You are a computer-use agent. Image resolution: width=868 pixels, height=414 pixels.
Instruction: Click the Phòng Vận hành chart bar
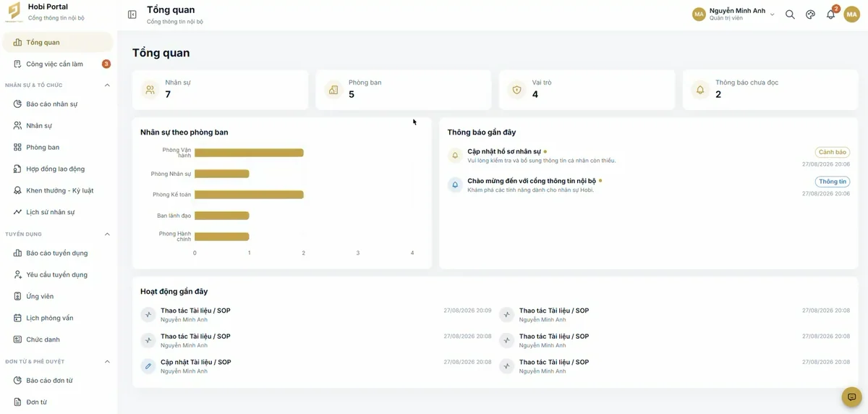coord(249,153)
